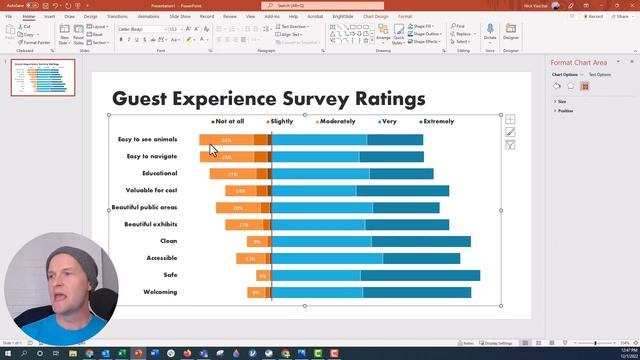Click the Chart Filters funnel icon
This screenshot has height=360, width=640.
pos(510,145)
